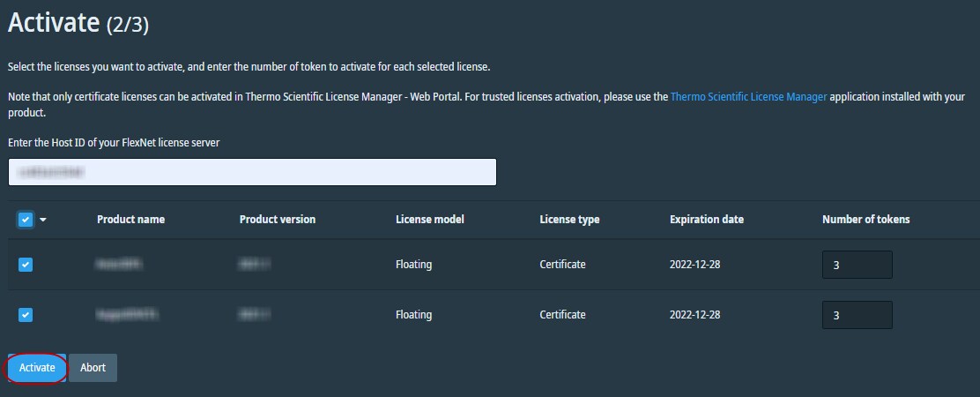Uncheck the first license row checkbox
This screenshot has width=980, height=397.
[x=26, y=265]
